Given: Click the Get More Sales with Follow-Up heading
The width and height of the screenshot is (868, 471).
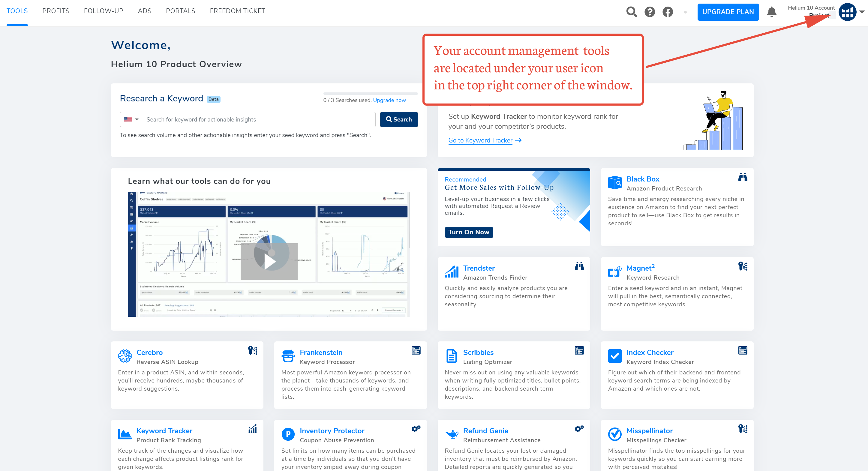Looking at the screenshot, I should 499,187.
